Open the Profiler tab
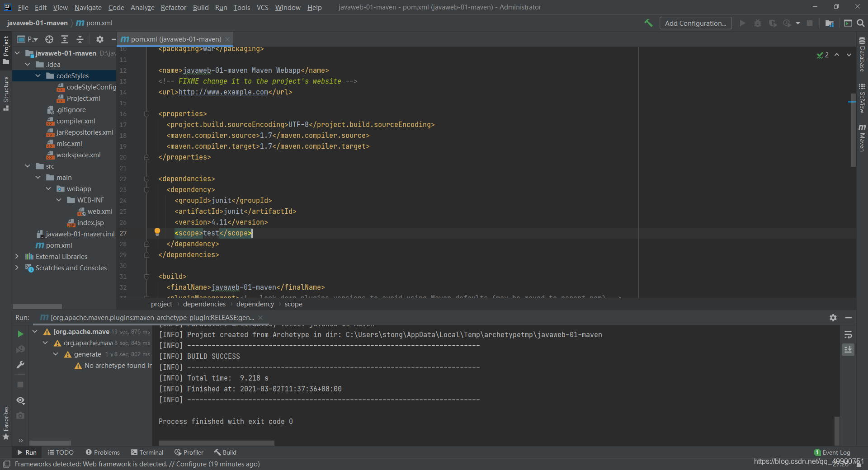Screen dimensions: 868x470 189,452
